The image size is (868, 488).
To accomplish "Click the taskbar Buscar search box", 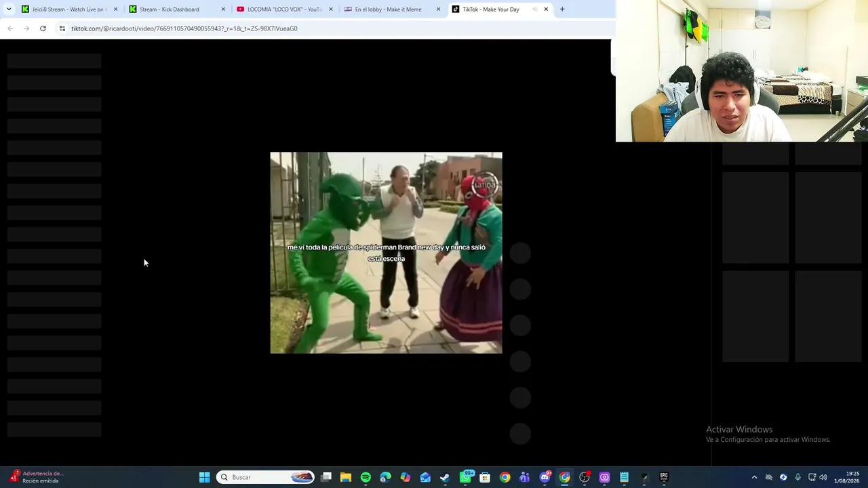I will coord(266,477).
